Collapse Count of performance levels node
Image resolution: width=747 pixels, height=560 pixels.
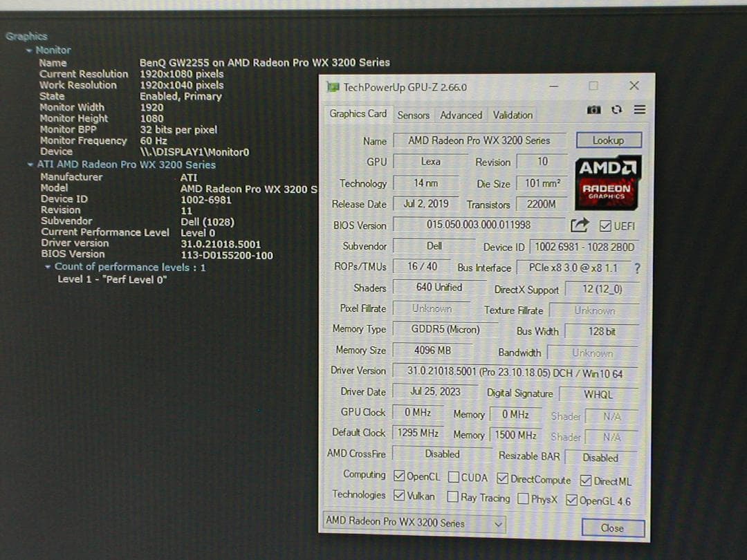48,267
